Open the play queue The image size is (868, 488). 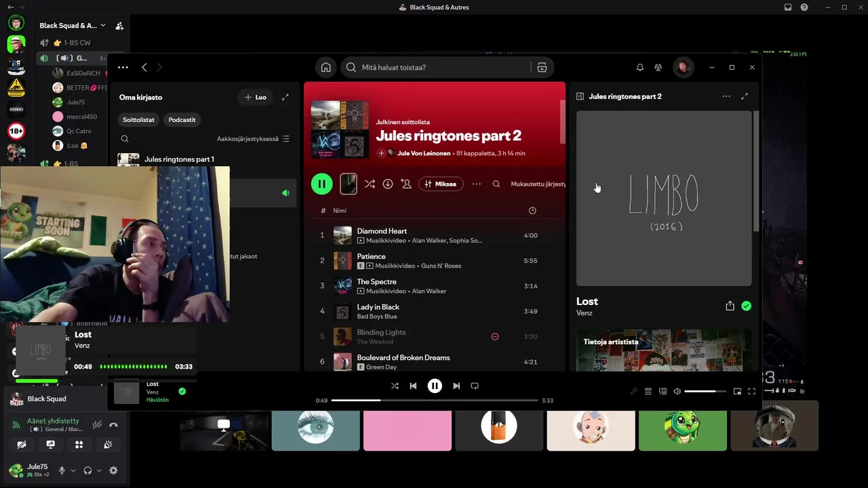[648, 391]
